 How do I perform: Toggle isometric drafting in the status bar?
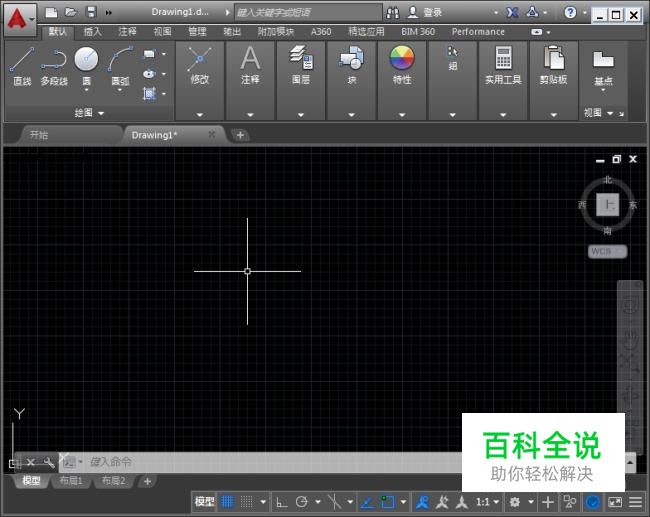334,502
